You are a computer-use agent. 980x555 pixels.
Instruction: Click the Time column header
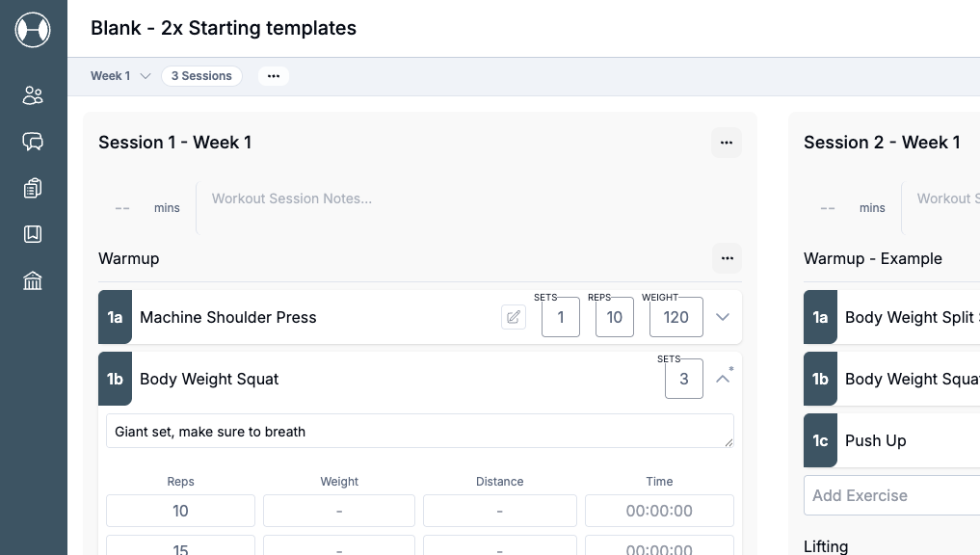tap(659, 481)
